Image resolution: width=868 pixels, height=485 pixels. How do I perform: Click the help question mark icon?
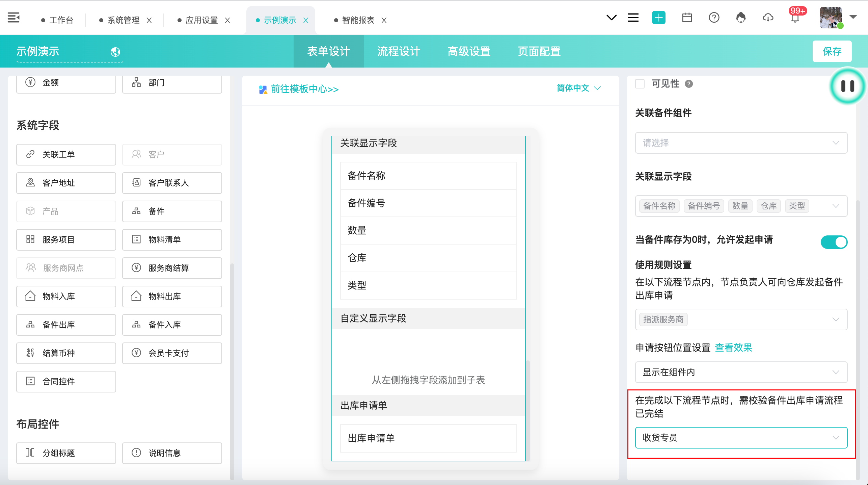(x=714, y=18)
